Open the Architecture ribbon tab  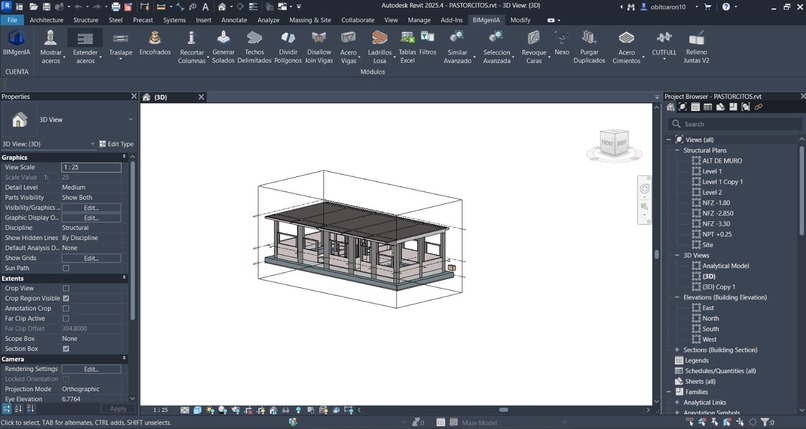(x=46, y=20)
